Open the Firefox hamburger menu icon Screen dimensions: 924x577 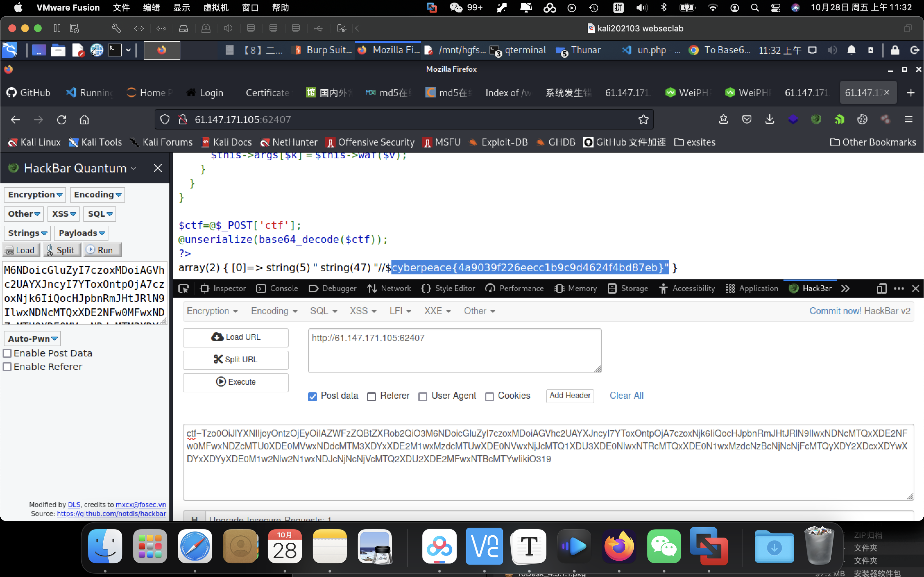click(908, 120)
